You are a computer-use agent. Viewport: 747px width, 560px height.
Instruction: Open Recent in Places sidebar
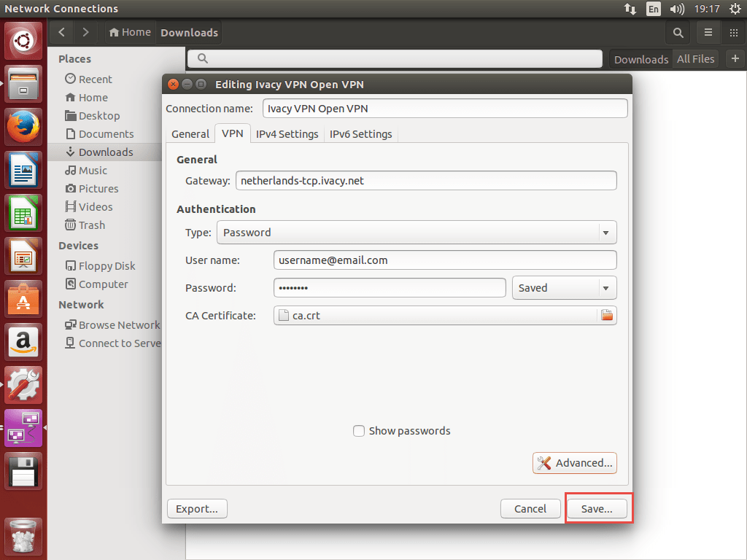point(88,79)
